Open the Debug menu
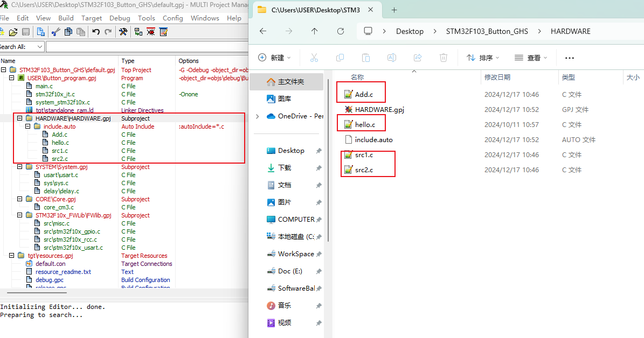 pyautogui.click(x=120, y=18)
